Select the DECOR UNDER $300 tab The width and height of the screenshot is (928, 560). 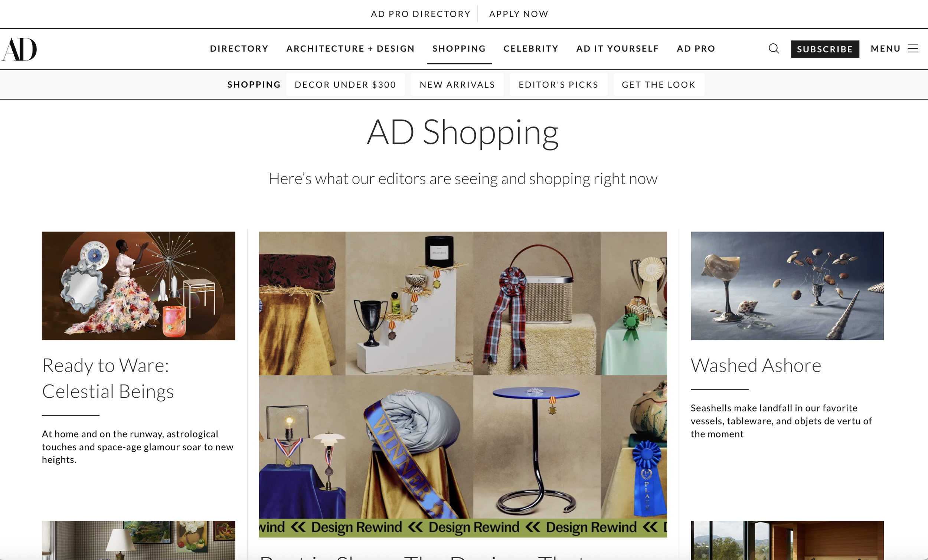point(345,84)
